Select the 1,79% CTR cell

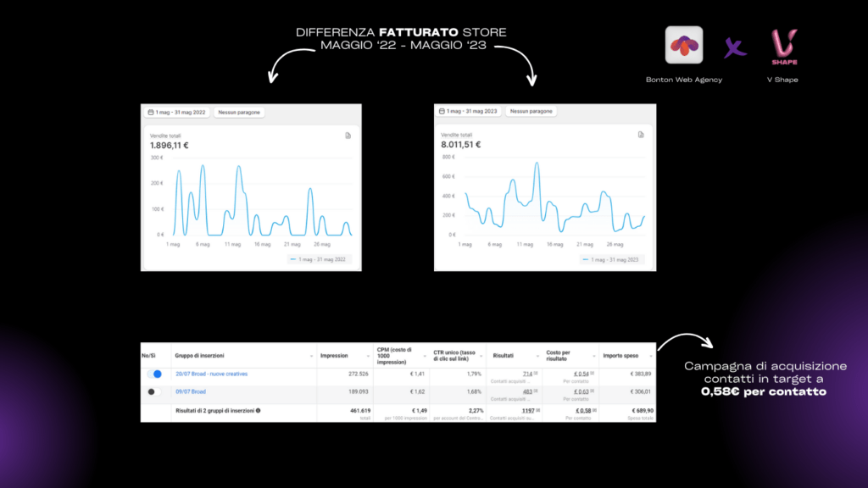point(474,374)
